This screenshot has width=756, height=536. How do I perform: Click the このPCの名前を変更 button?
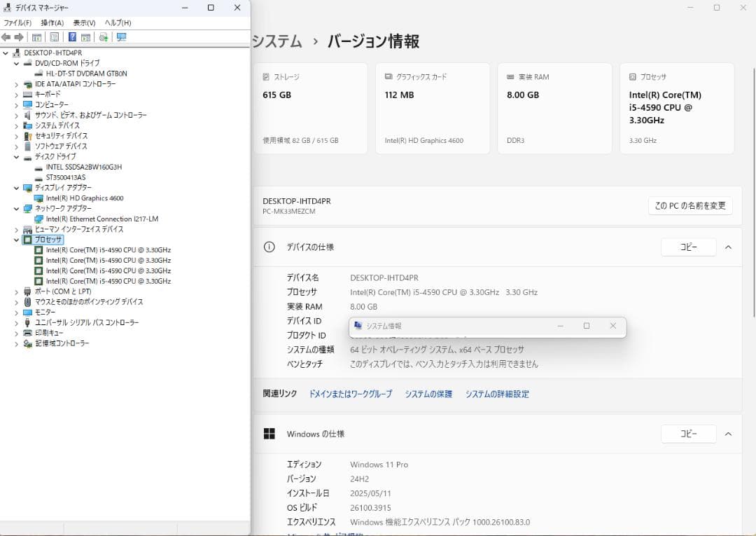690,205
